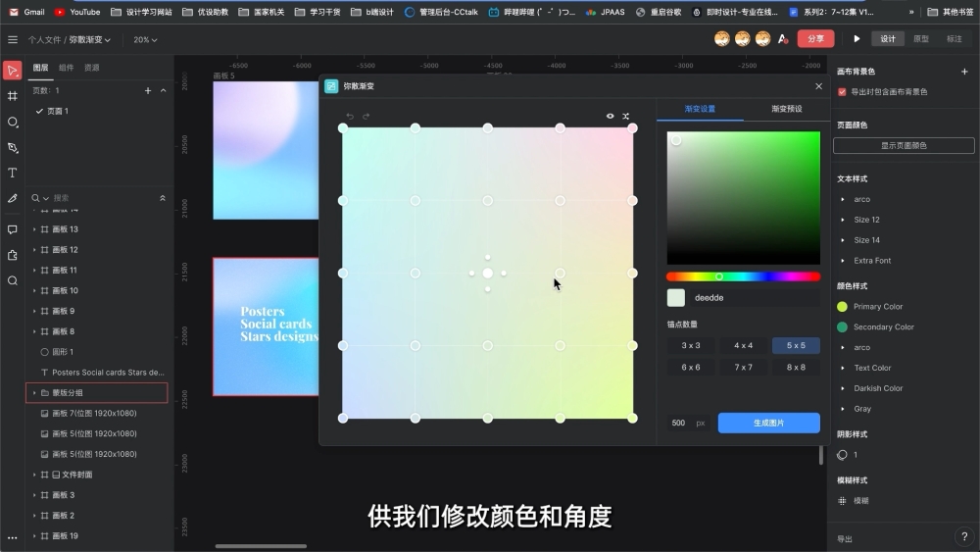Switch to 资源 assets tab
The width and height of the screenshot is (980, 552).
(x=92, y=68)
